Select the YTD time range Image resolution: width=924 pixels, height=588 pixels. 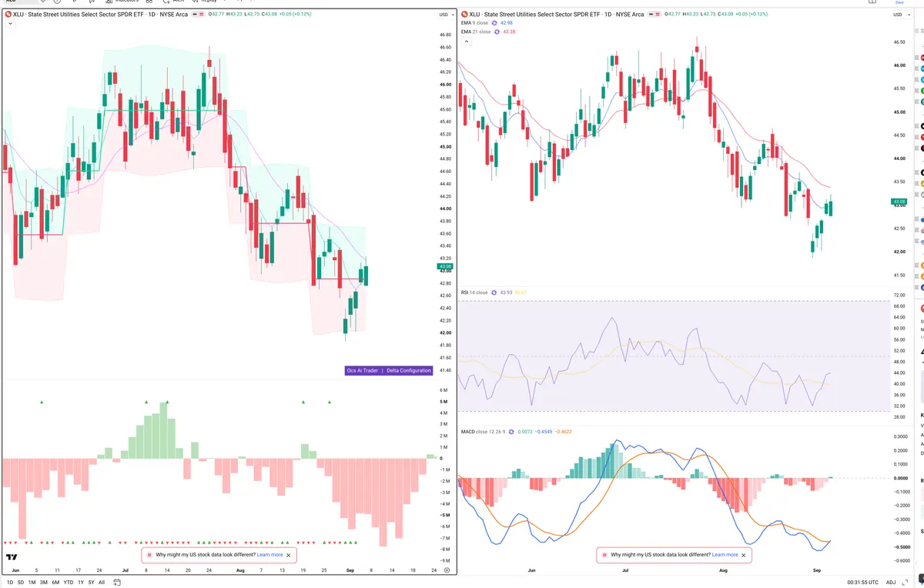69,583
